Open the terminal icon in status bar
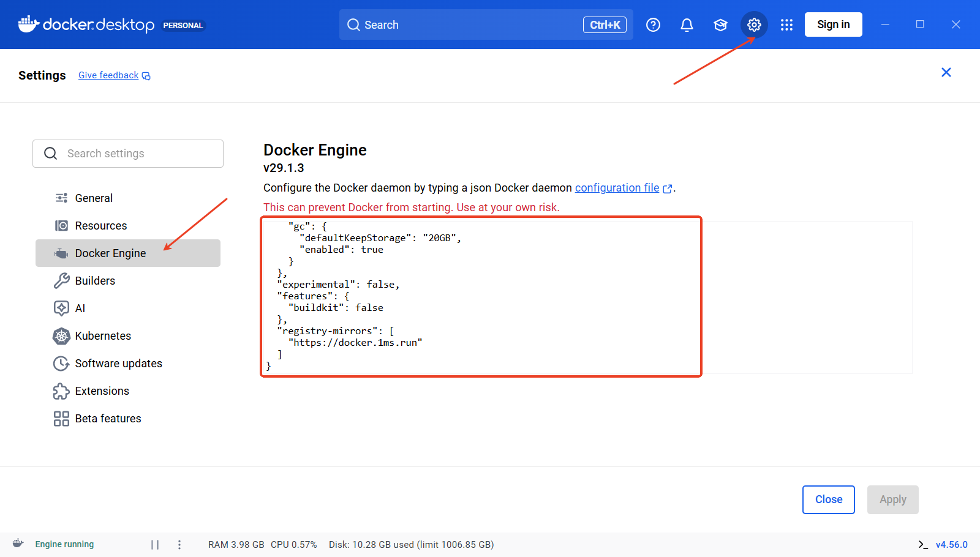Viewport: 980px width, 557px height. 923,544
